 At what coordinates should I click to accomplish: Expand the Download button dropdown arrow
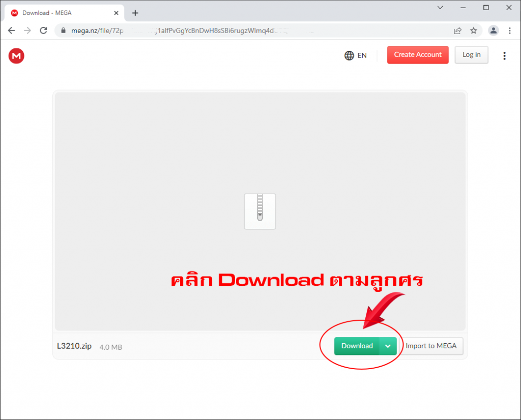coord(388,346)
